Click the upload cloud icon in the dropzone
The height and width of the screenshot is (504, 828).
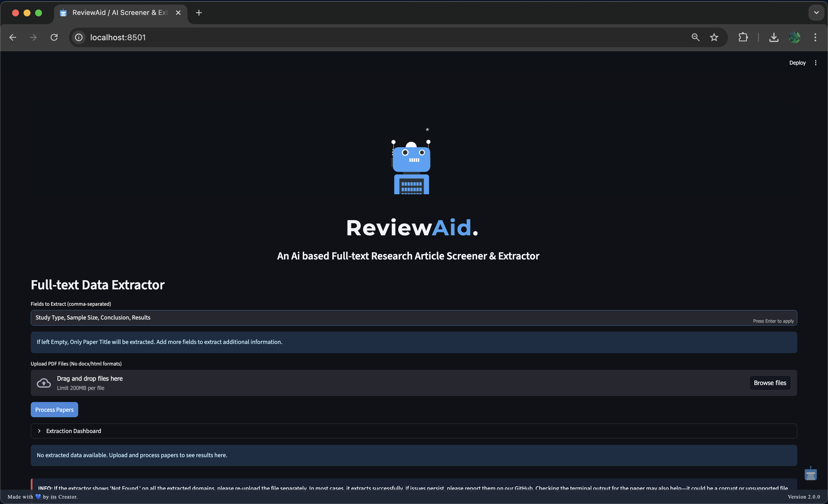44,383
